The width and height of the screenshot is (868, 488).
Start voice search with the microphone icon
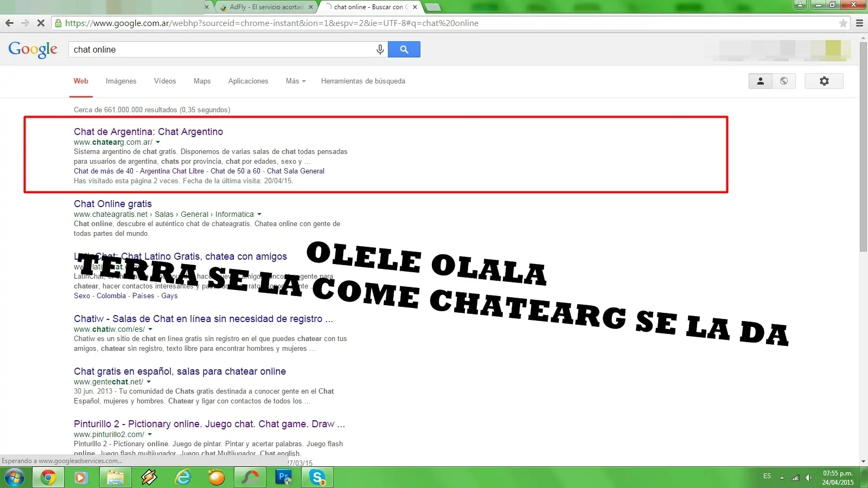pos(380,49)
